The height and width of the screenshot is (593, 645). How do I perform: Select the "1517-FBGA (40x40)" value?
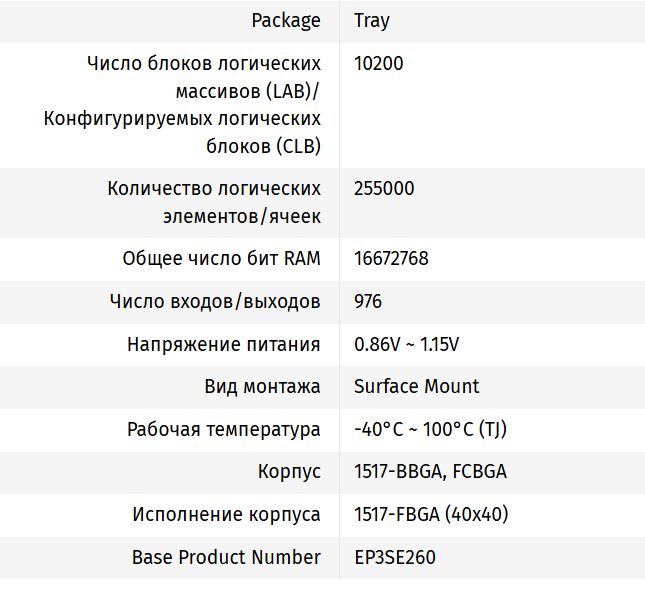[x=431, y=515]
